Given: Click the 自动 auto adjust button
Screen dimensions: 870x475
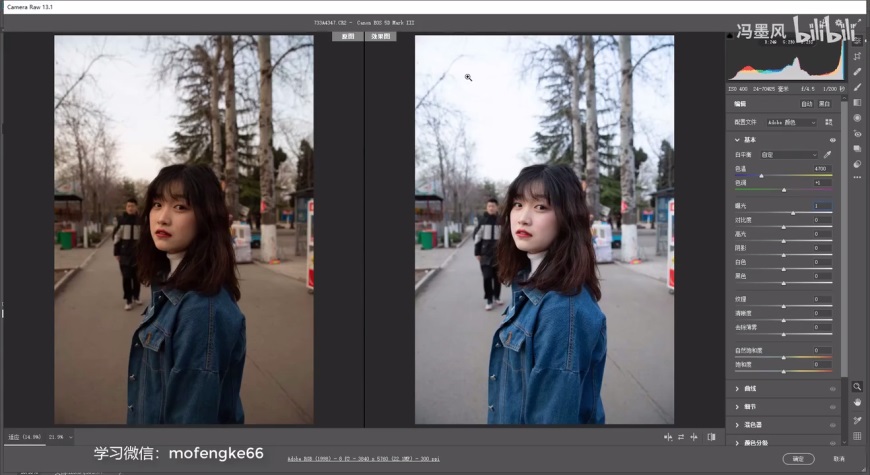Looking at the screenshot, I should pyautogui.click(x=806, y=104).
